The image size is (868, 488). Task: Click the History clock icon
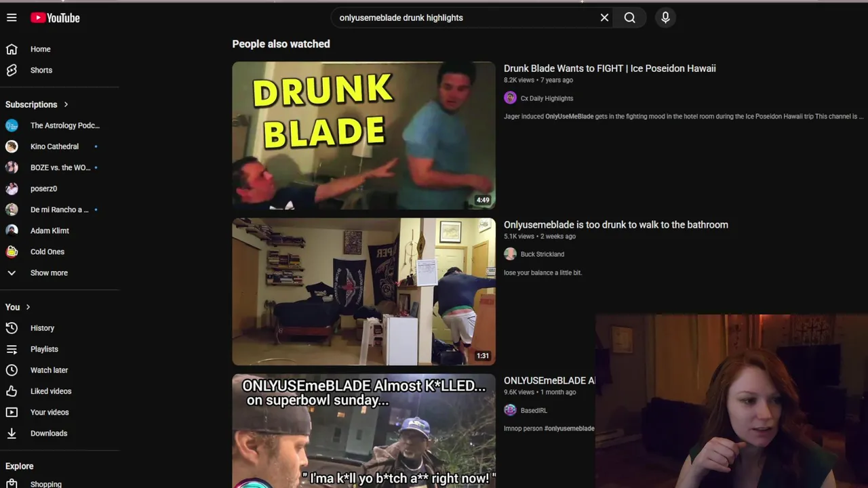tap(12, 328)
